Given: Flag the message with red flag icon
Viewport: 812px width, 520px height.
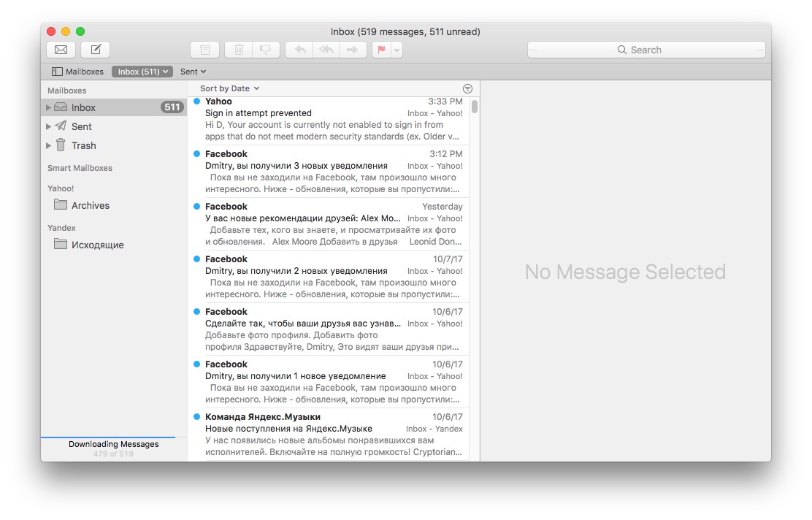Looking at the screenshot, I should click(x=381, y=50).
